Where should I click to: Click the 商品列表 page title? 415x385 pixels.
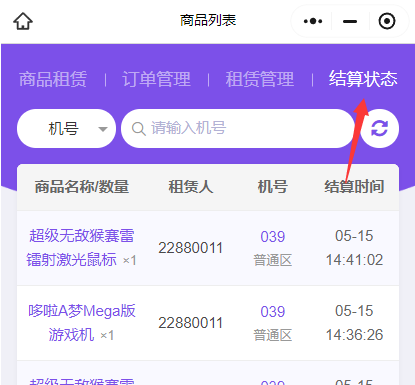[208, 20]
